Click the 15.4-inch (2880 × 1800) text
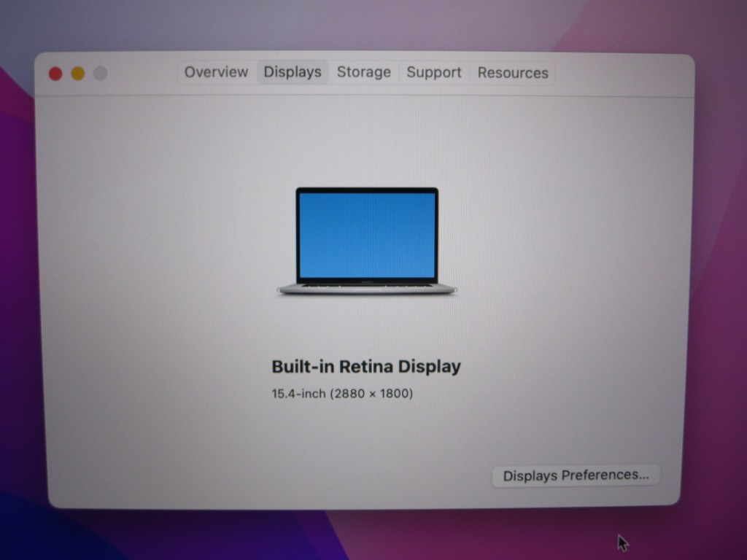Viewport: 747px width, 560px height. pyautogui.click(x=342, y=394)
